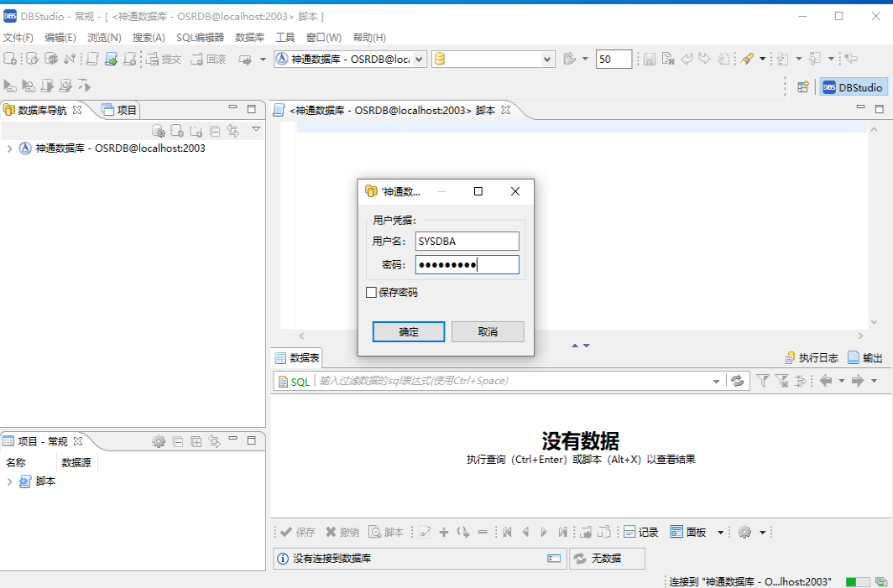
Task: Switch to the 项目 tab
Action: (119, 110)
